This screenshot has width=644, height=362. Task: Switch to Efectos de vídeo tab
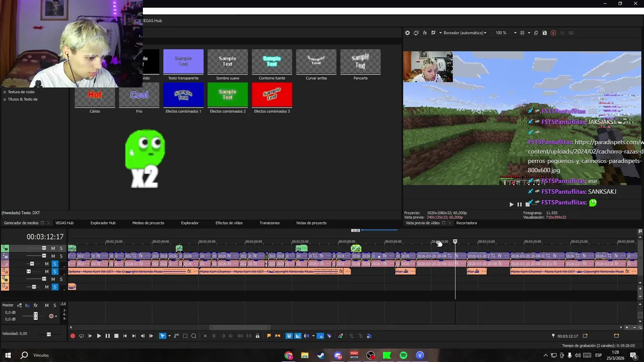(229, 223)
